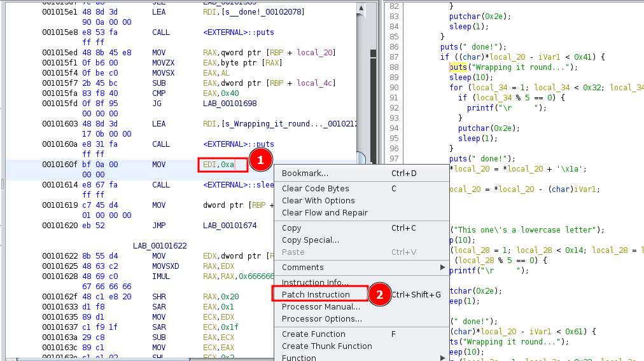Screen dimensions: 644x361
Task: Click Copy in the context menu
Action: click(291, 228)
